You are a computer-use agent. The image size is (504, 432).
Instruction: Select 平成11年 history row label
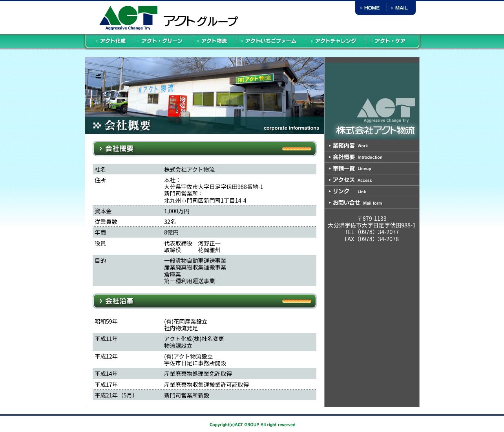click(x=106, y=339)
